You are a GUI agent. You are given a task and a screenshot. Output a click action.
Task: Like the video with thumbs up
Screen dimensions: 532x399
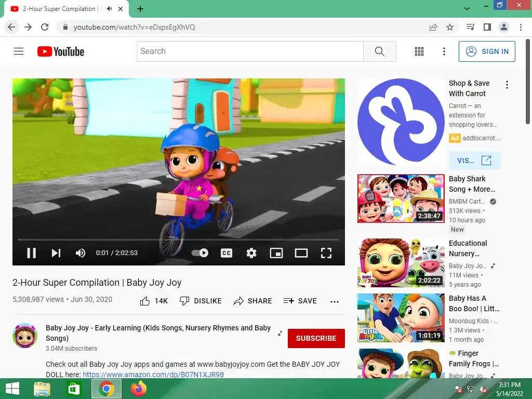154,301
